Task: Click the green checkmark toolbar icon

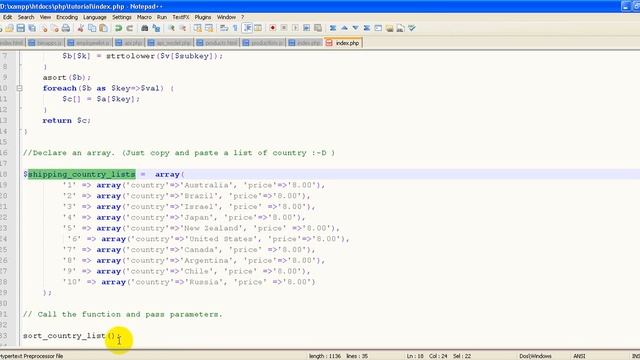Action: click(412, 28)
